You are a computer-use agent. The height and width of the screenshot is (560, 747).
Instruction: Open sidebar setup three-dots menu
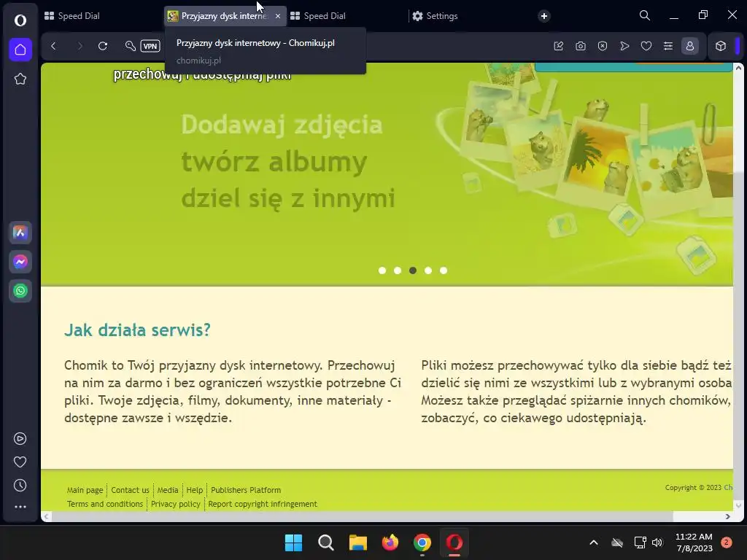coord(20,507)
